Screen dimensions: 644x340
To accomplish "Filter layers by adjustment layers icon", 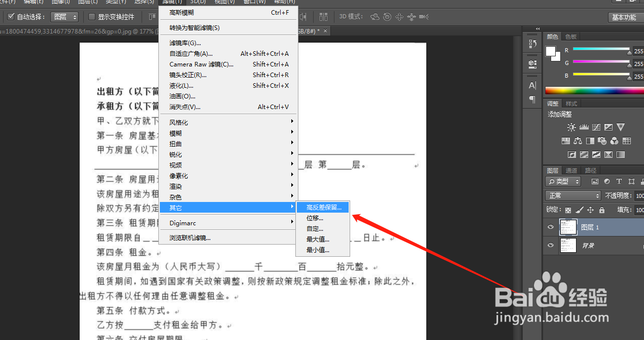I will coord(607,181).
